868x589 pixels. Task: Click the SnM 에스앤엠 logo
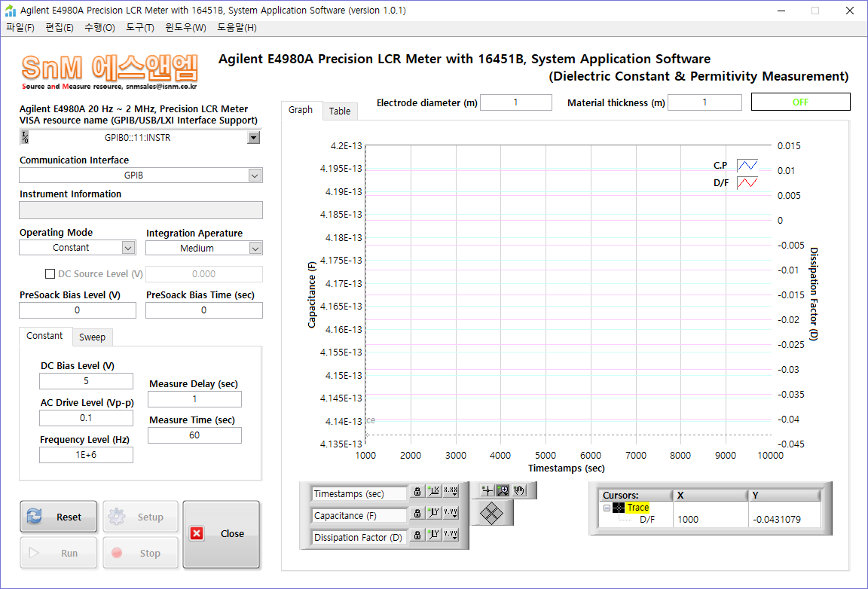109,72
